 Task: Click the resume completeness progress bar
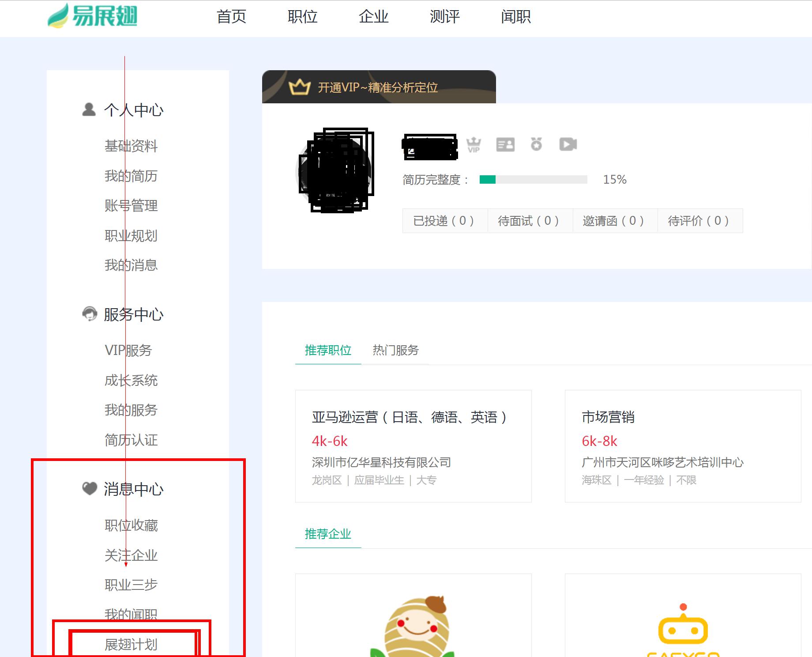[x=533, y=179]
